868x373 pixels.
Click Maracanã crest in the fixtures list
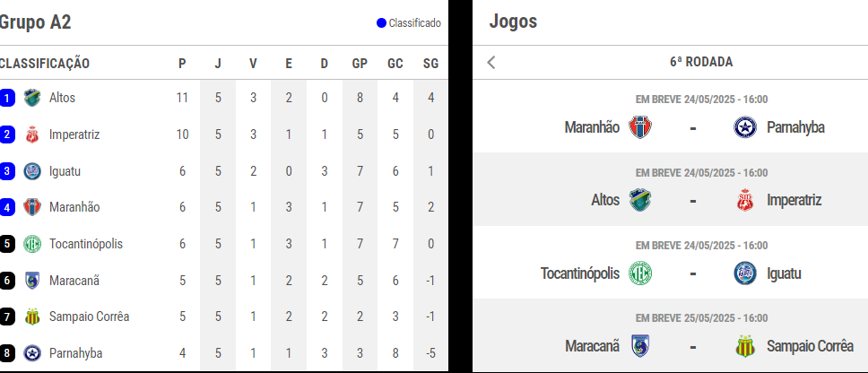(640, 346)
